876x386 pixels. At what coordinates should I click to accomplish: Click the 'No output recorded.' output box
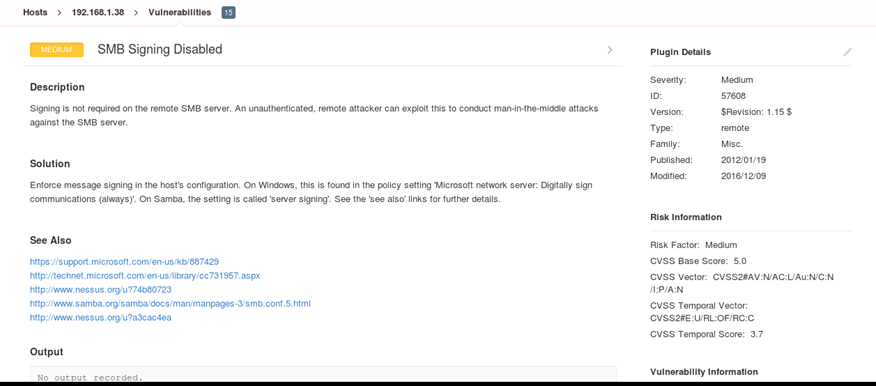pos(323,375)
